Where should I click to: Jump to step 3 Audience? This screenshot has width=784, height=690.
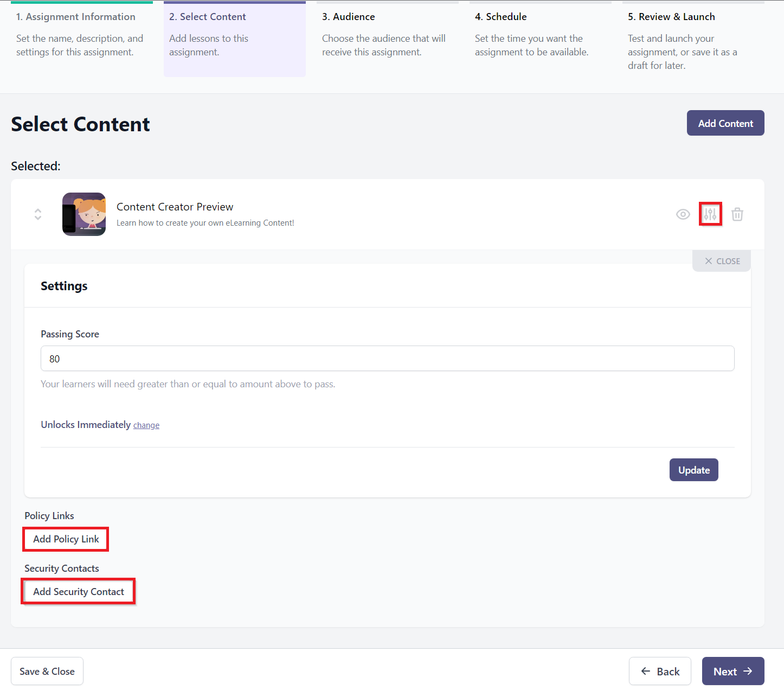tap(388, 39)
